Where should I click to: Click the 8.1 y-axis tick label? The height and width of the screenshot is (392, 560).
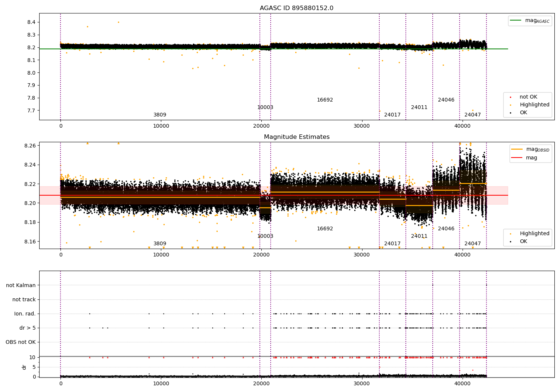31,60
